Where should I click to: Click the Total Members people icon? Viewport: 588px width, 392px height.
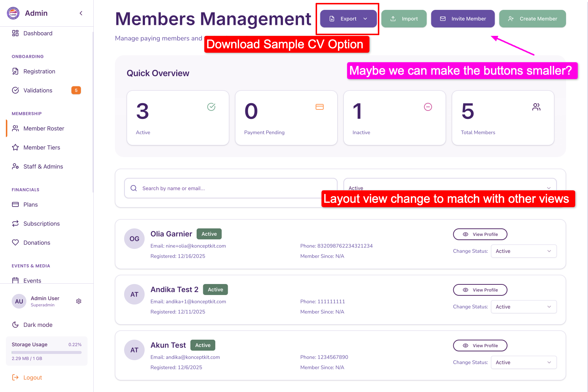point(536,107)
